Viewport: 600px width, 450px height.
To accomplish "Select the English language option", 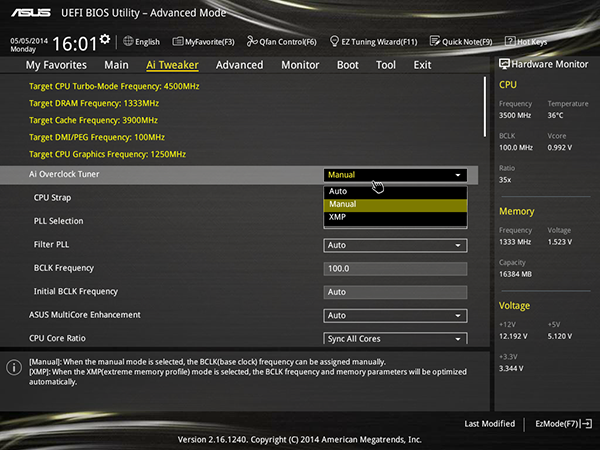I will 147,42.
